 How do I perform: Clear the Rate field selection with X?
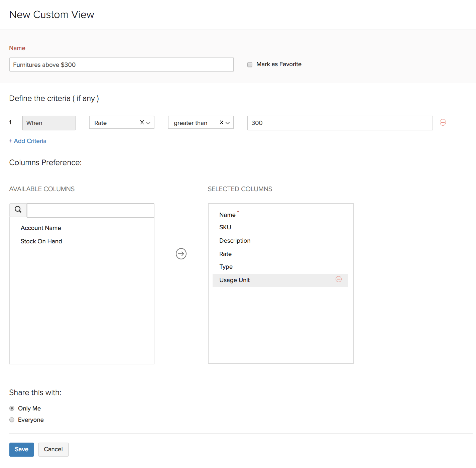142,123
